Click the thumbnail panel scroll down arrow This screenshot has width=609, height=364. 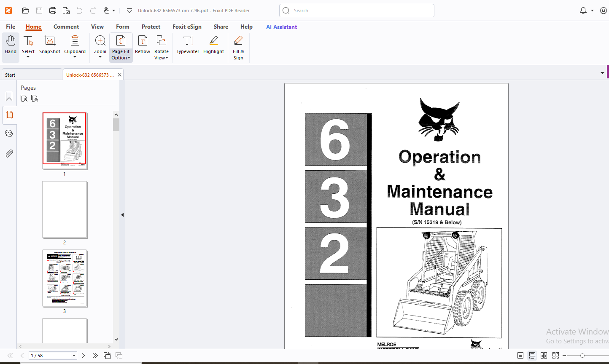116,340
